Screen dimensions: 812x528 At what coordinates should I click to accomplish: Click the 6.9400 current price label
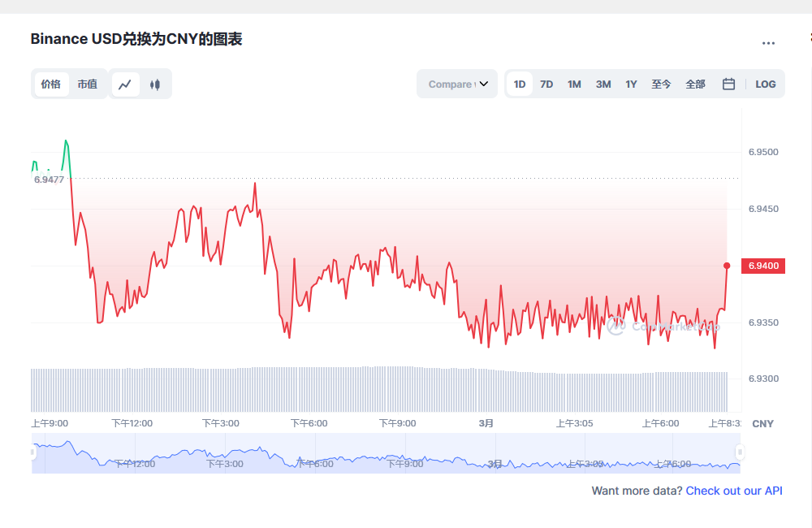pyautogui.click(x=763, y=266)
